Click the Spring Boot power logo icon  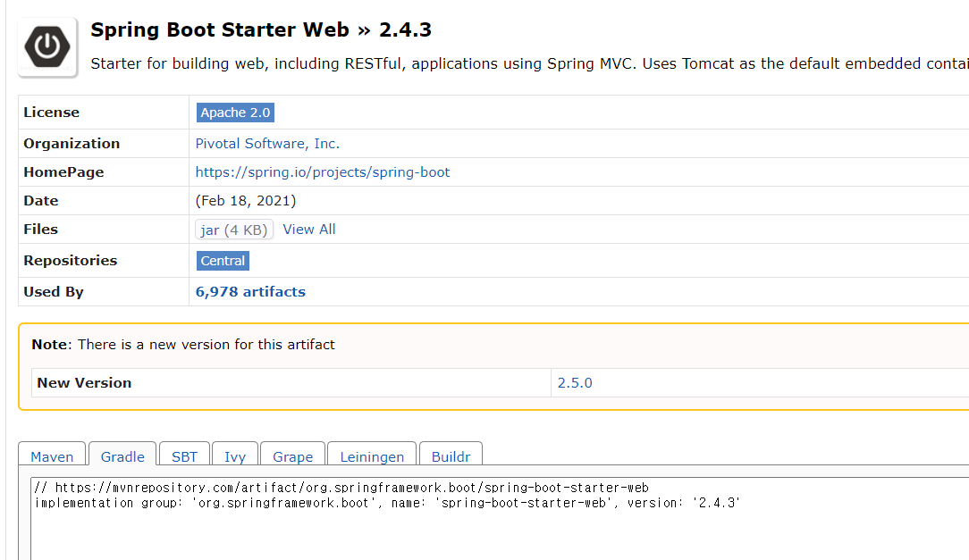[47, 47]
